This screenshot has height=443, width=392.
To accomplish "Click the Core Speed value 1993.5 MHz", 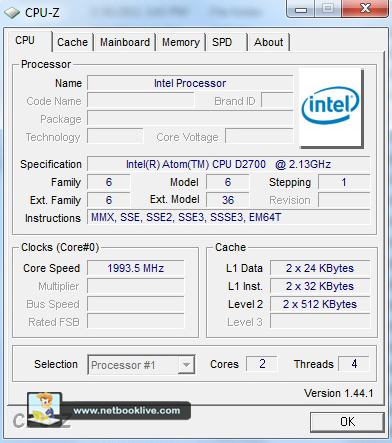I will tap(136, 268).
